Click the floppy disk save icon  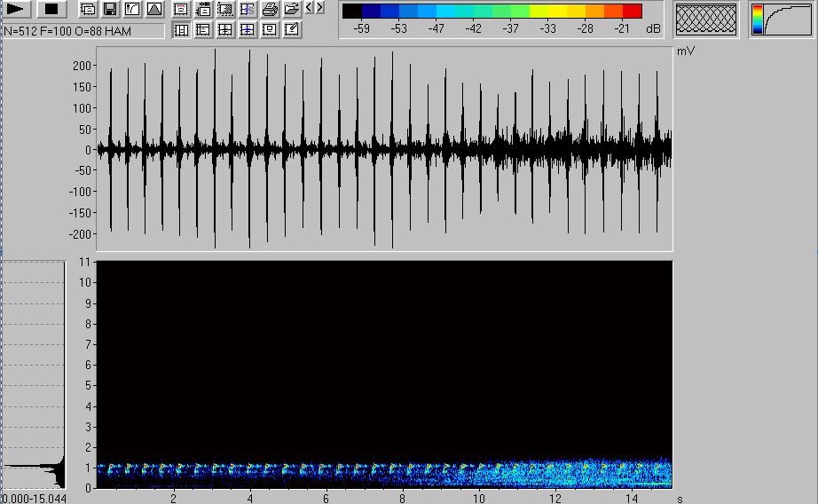click(110, 9)
